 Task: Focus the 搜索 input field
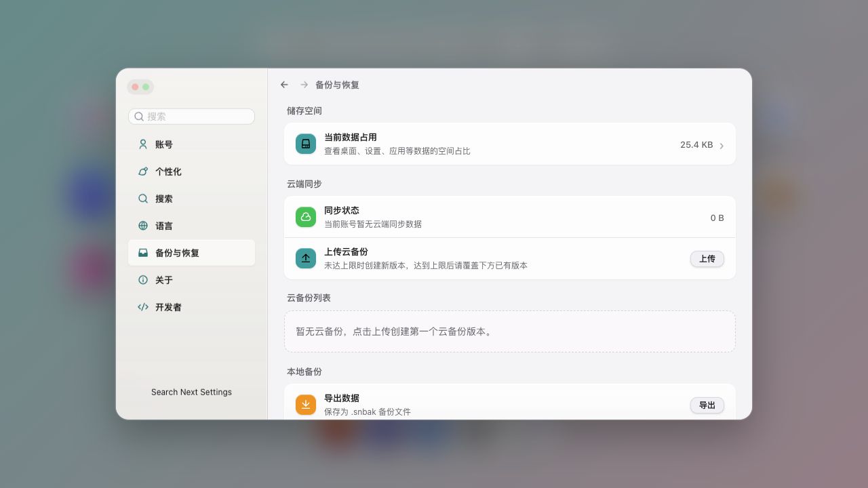tap(191, 117)
